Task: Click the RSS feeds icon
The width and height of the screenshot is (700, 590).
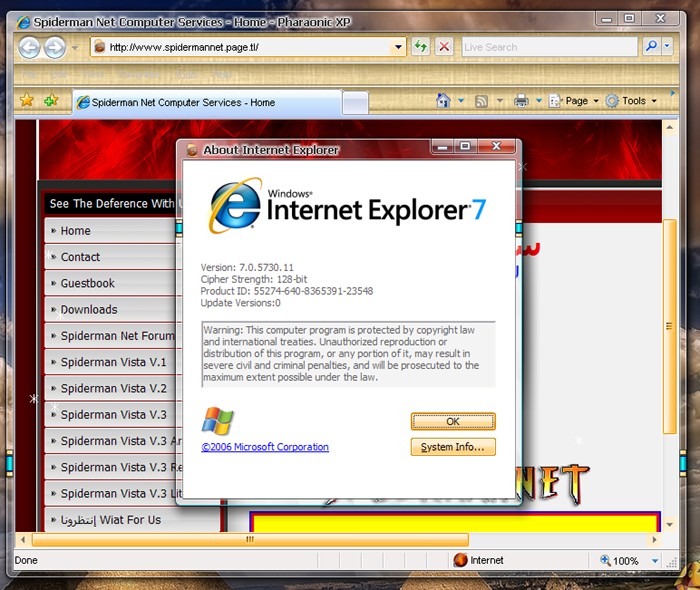Action: (x=481, y=101)
